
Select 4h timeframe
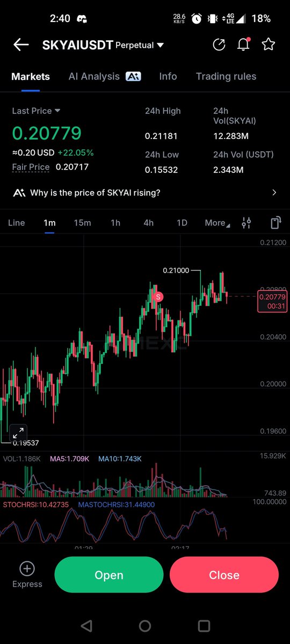click(149, 223)
